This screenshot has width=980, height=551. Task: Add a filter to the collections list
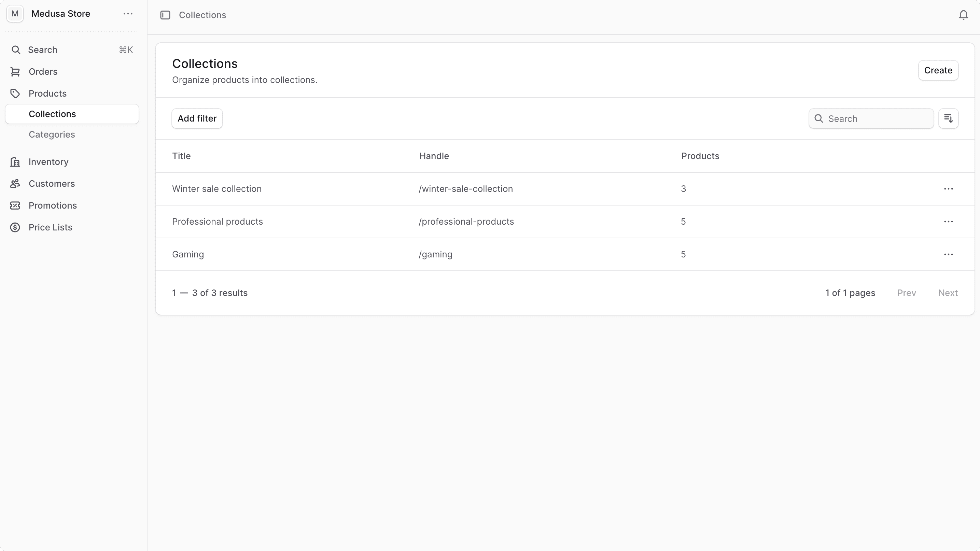coord(197,118)
